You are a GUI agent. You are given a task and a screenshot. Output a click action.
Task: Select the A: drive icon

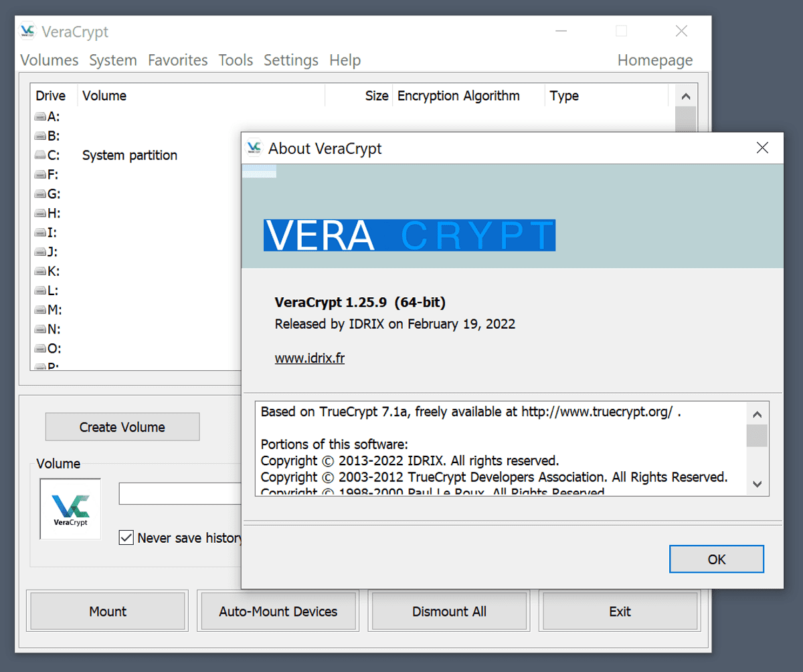(40, 117)
